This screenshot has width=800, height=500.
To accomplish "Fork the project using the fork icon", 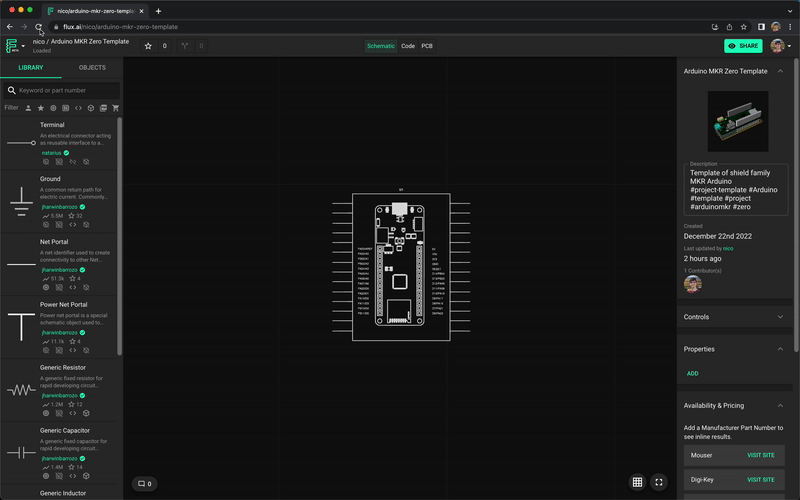I will pyautogui.click(x=185, y=46).
